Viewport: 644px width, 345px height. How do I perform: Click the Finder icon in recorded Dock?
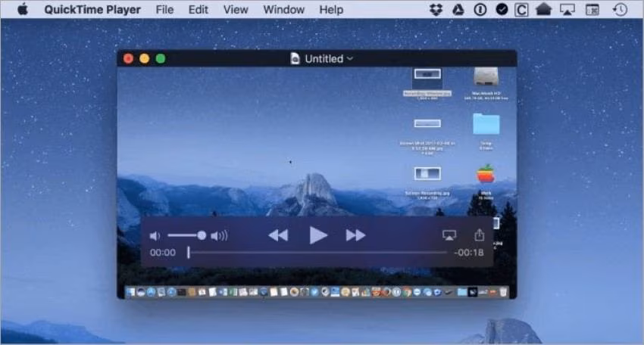point(130,292)
